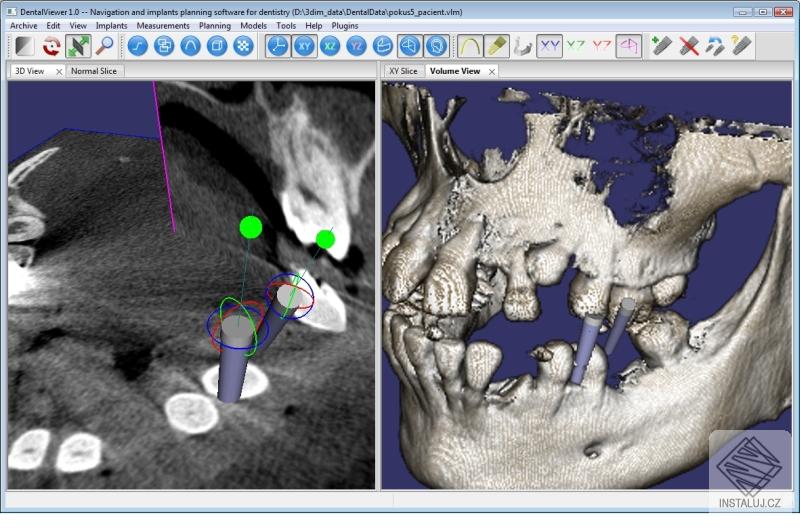Click the gray jaw bone model icon

pos(523,46)
